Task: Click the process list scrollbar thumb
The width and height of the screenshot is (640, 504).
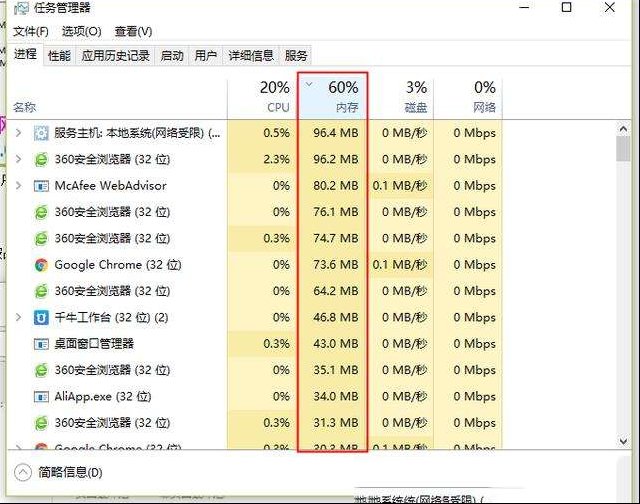Action: click(x=623, y=149)
